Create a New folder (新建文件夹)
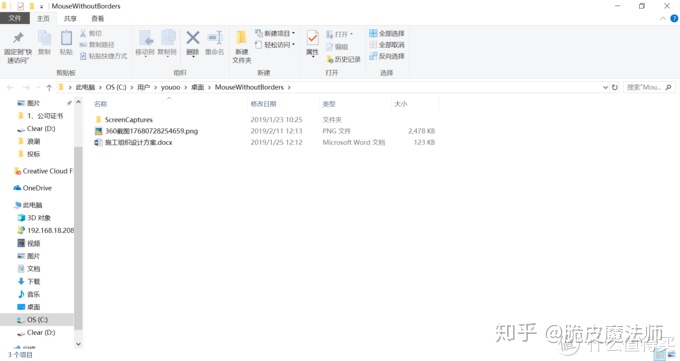Image resolution: width=680 pixels, height=361 pixels. click(x=242, y=47)
